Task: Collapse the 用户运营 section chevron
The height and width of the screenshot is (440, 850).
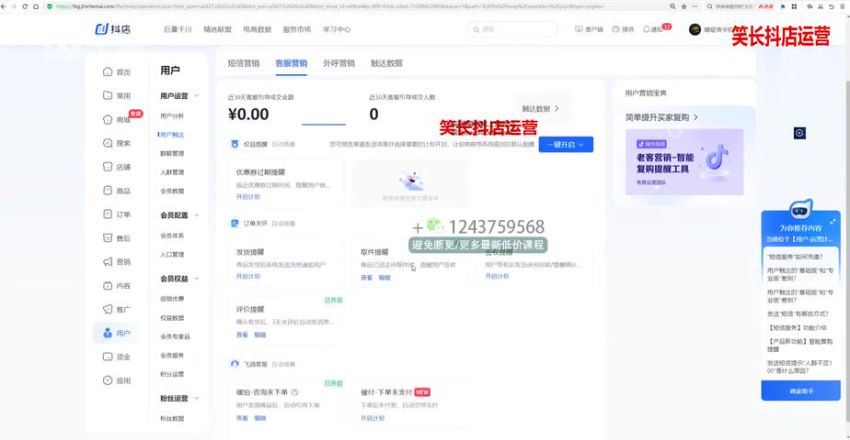Action: point(197,96)
